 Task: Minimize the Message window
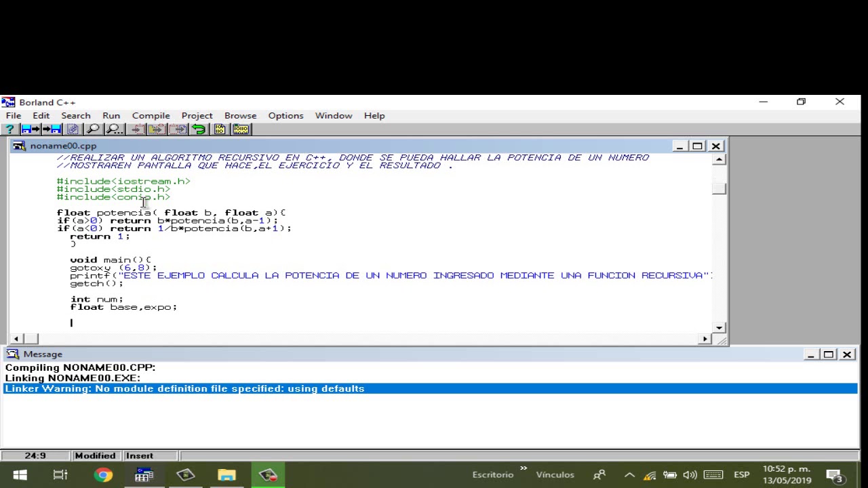[x=811, y=354]
